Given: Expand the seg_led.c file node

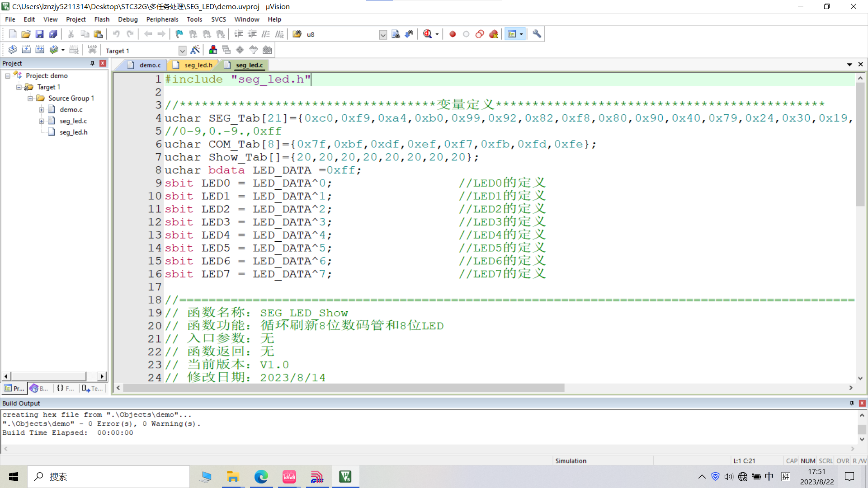Looking at the screenshot, I should click(41, 121).
